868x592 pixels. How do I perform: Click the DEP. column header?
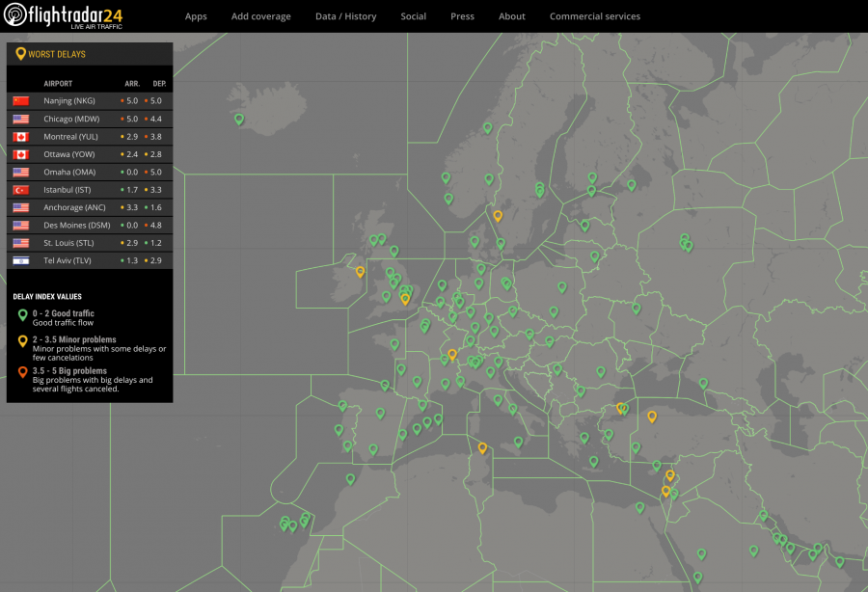pyautogui.click(x=159, y=84)
